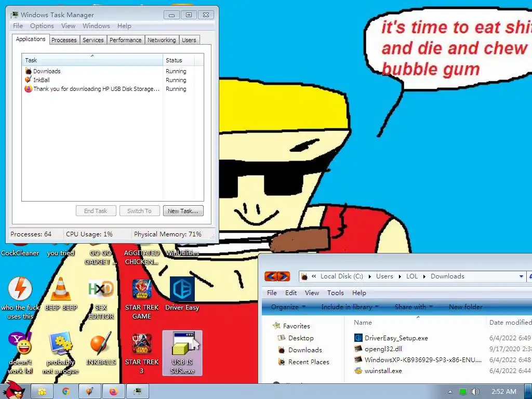Viewport: 532px width, 399px height.
Task: Click the 2:52 AM clock
Action: 504,392
